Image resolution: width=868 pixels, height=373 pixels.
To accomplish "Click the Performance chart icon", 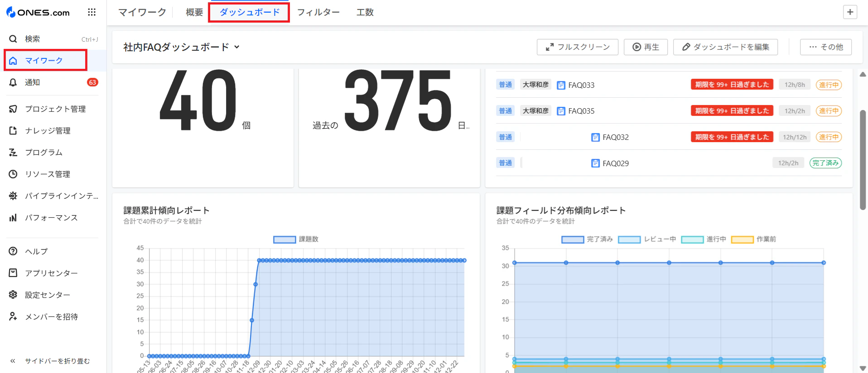I will 13,218.
